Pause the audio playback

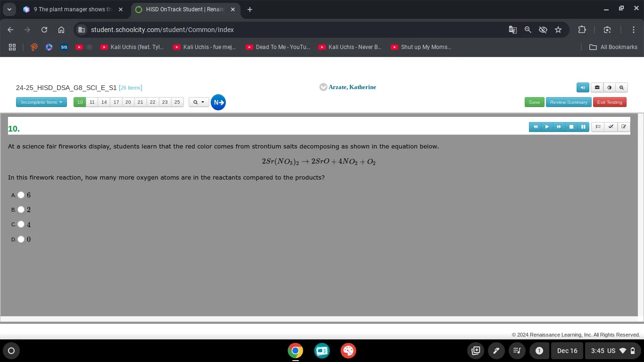coord(583,127)
